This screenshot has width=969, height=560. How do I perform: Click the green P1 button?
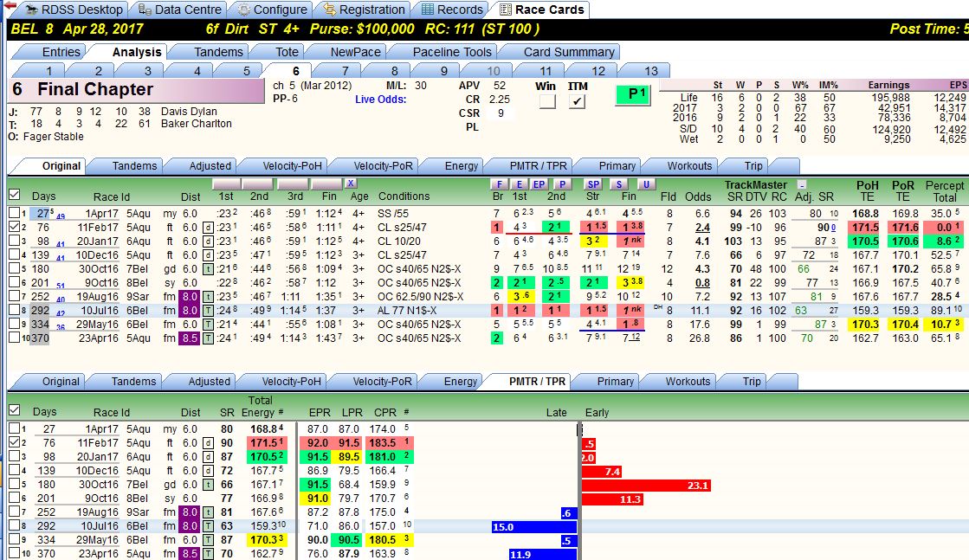(x=633, y=94)
